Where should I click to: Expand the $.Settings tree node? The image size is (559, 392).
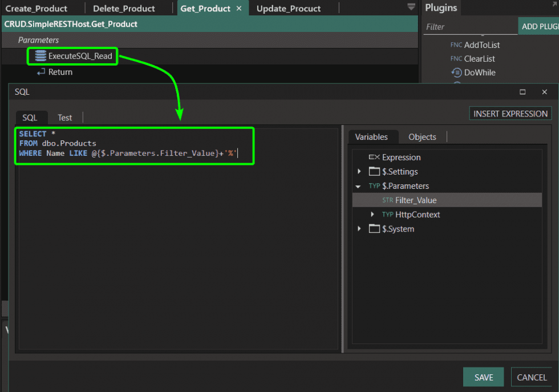[359, 172]
